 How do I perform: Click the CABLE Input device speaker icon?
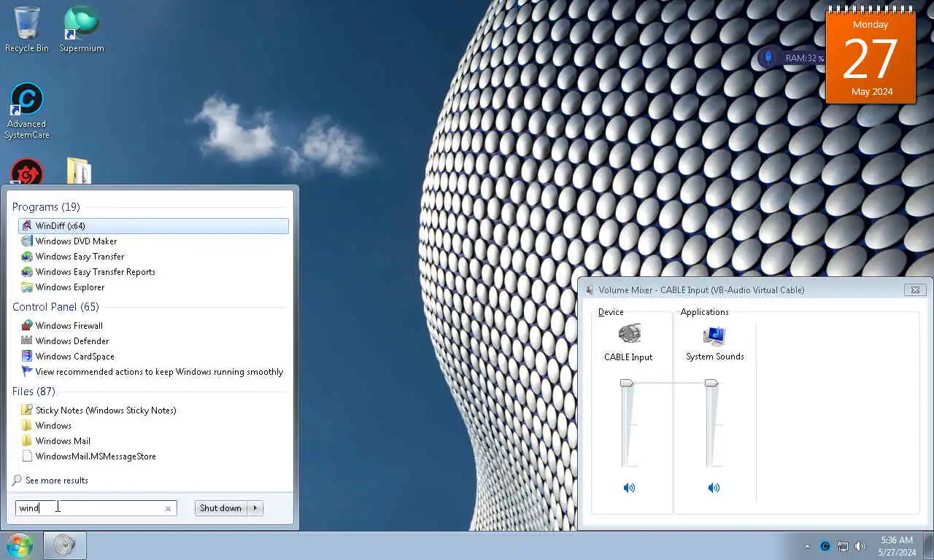pos(629,334)
